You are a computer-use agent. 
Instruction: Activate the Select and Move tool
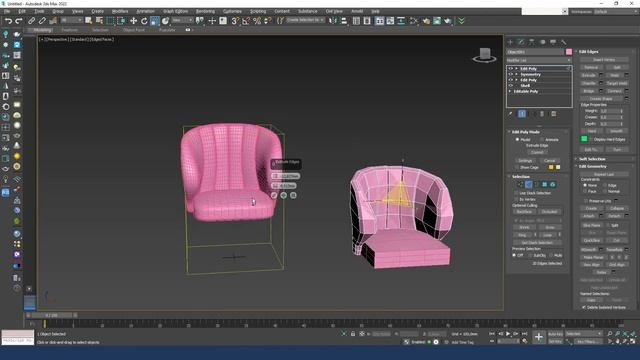point(133,21)
